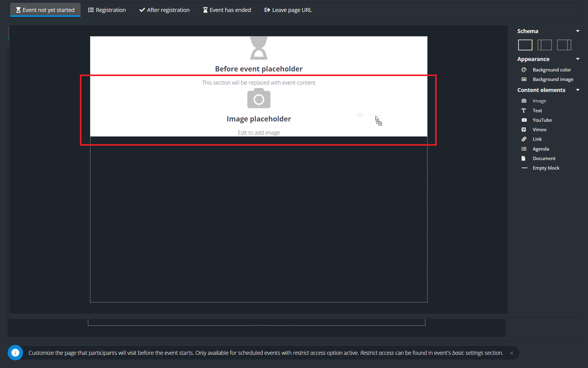Image resolution: width=588 pixels, height=368 pixels.
Task: Select the Vimeo content element icon
Action: pos(524,129)
